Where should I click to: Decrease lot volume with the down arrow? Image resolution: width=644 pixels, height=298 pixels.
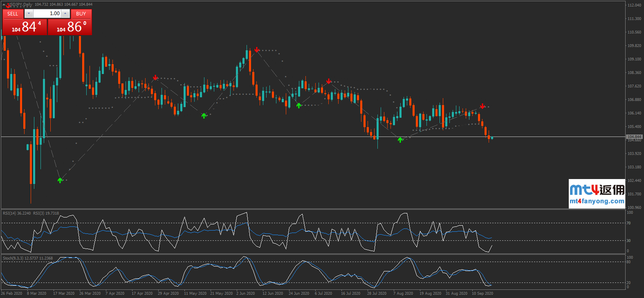28,13
